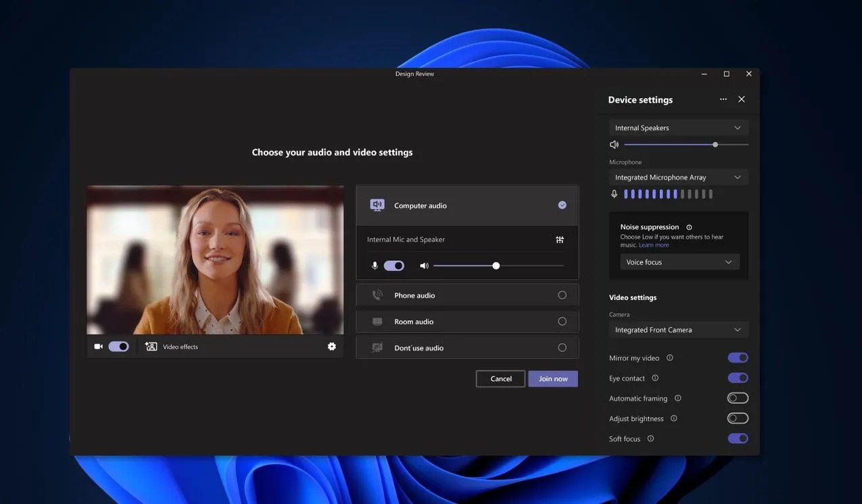Viewport: 862px width, 504px height.
Task: Minimize the Design Review window
Action: 704,74
